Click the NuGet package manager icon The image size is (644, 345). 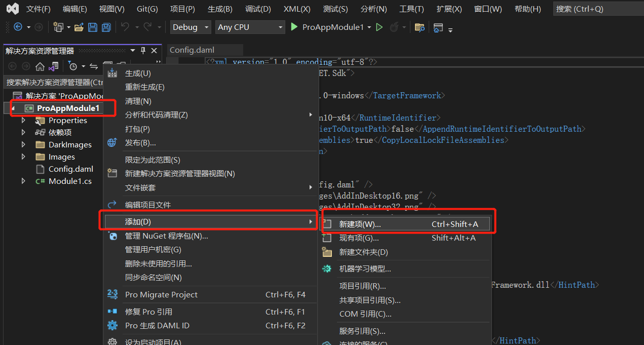[112, 236]
